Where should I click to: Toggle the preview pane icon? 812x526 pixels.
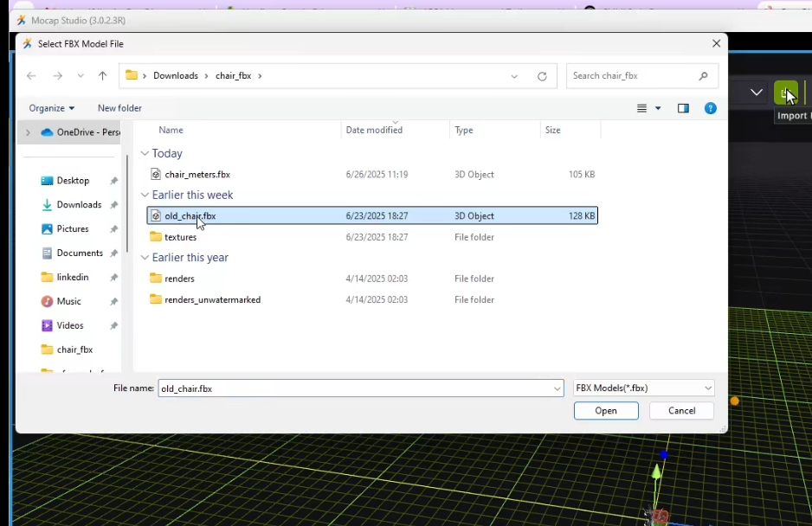tap(683, 107)
